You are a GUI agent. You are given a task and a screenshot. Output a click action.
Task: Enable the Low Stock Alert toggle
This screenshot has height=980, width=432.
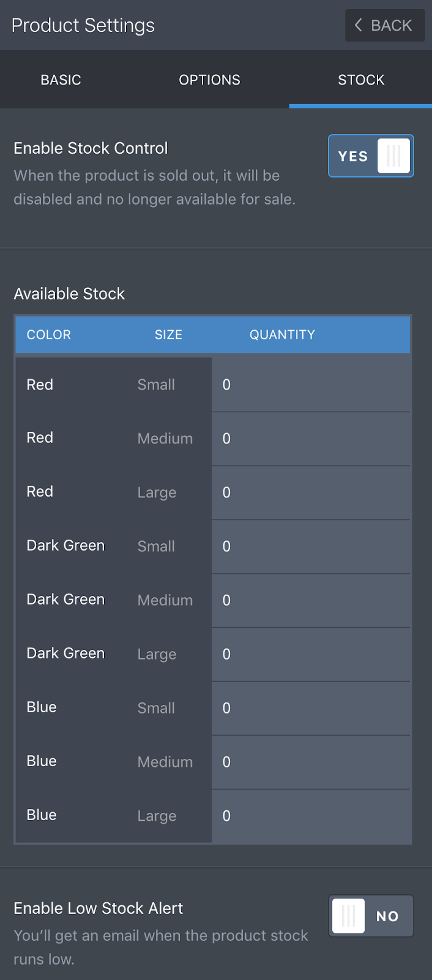[371, 916]
